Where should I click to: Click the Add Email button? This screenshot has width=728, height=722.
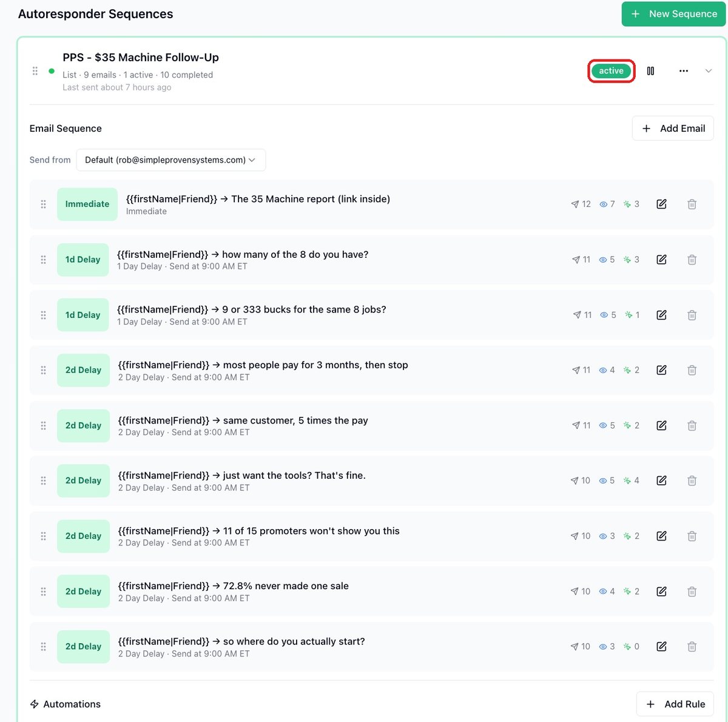(673, 129)
